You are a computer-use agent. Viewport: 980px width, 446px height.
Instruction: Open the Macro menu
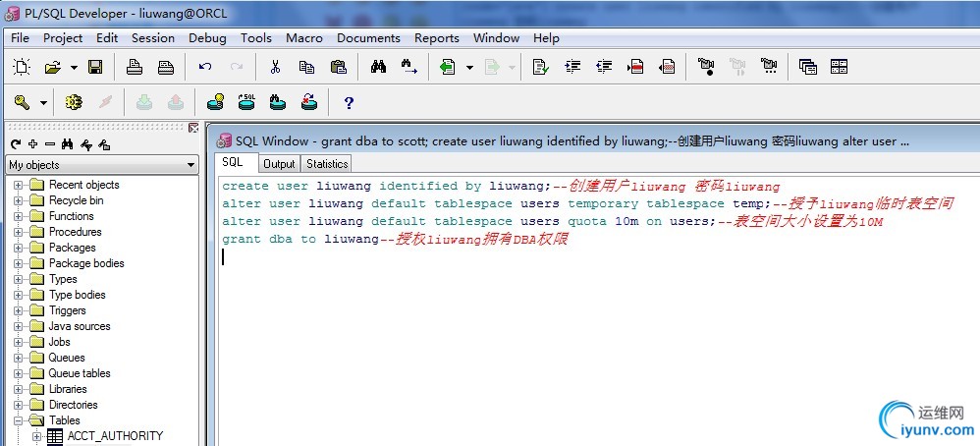[x=304, y=38]
